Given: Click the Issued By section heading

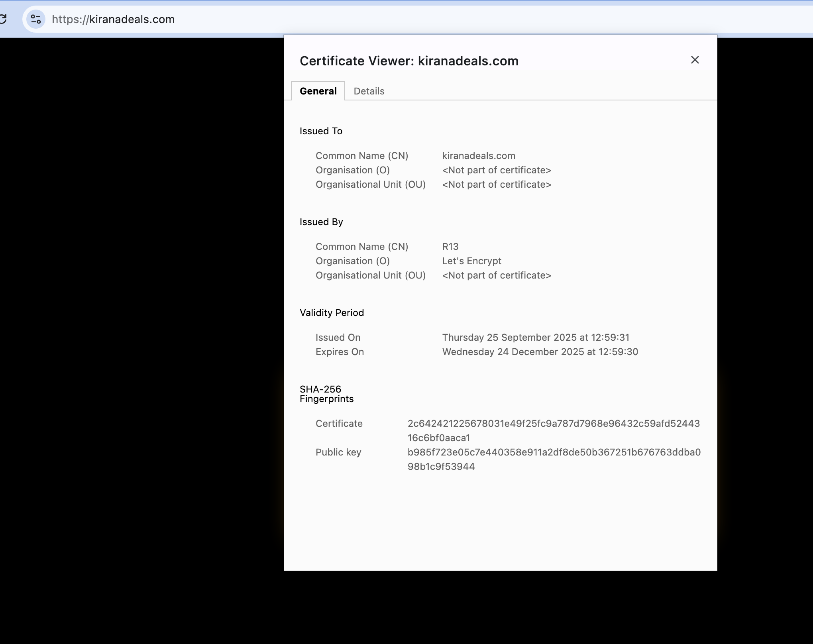Looking at the screenshot, I should (321, 222).
